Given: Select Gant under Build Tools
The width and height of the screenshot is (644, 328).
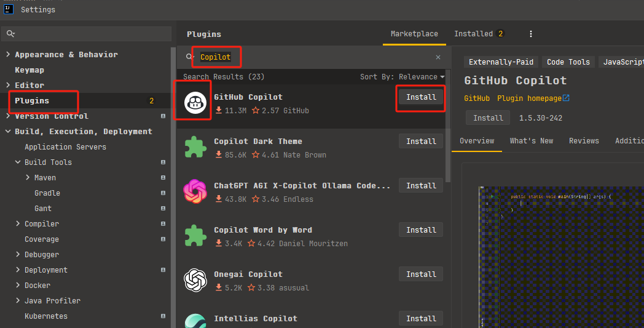Looking at the screenshot, I should click(x=43, y=208).
